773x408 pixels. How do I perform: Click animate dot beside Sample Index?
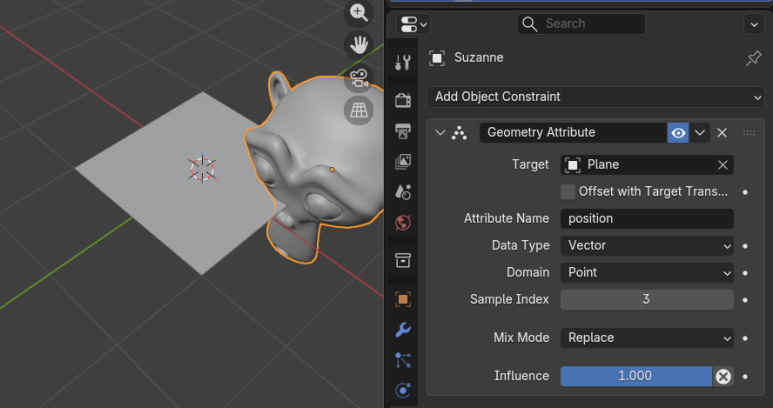745,300
